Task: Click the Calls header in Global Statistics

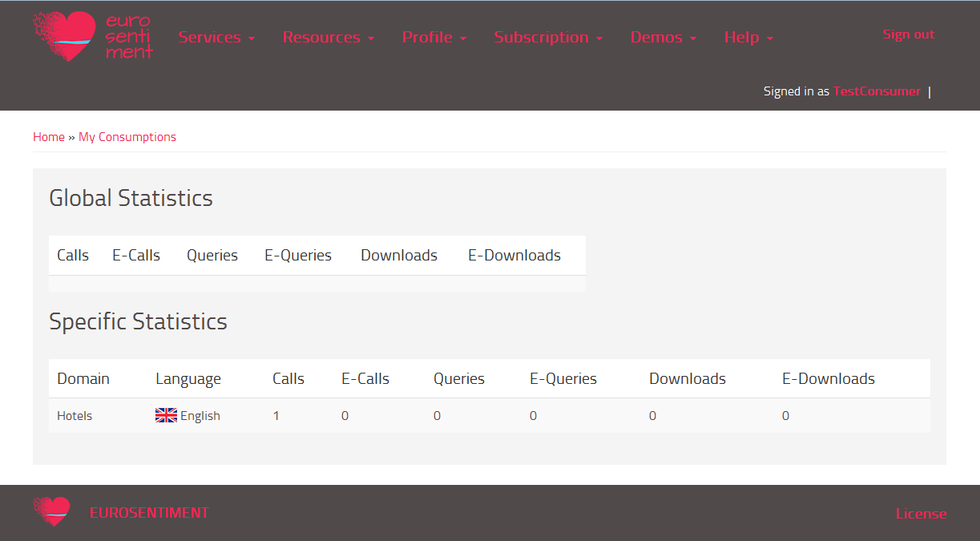Action: pyautogui.click(x=73, y=255)
